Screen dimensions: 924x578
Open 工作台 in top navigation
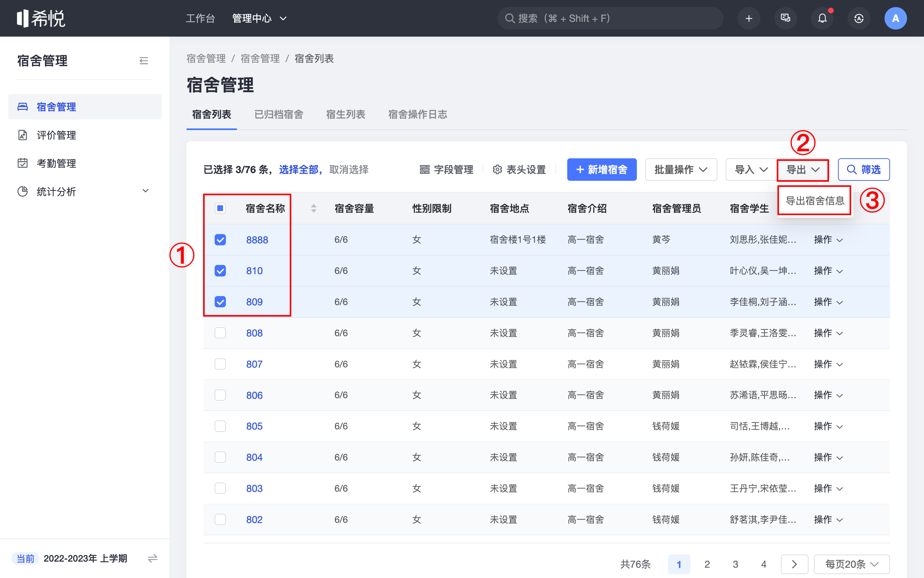201,18
